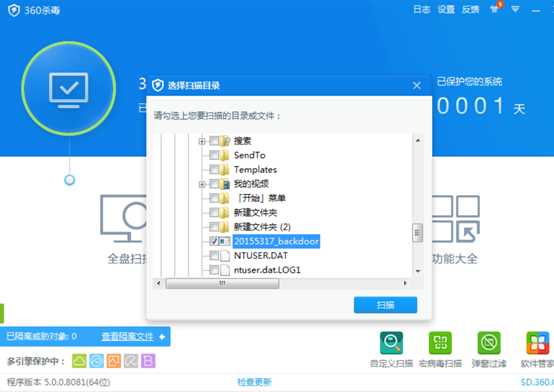This screenshot has width=554, height=392.
Task: Check the 「开始」菜单 folder checkbox
Action: click(x=214, y=198)
